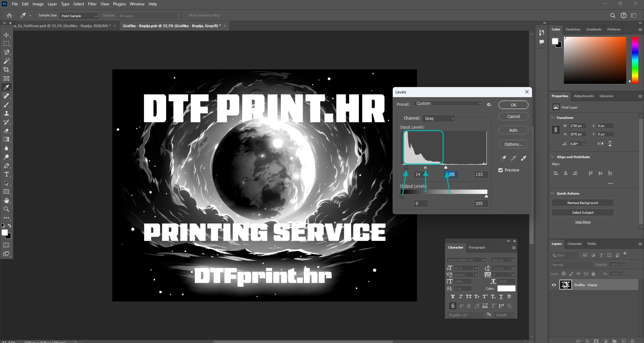Select the Zoom tool
Image resolution: width=644 pixels, height=343 pixels.
(x=6, y=209)
